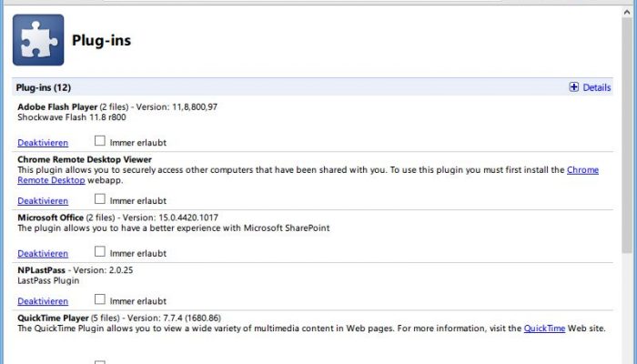The image size is (637, 364).
Task: Select the Adobe Flash Player plugin name
Action: point(57,106)
